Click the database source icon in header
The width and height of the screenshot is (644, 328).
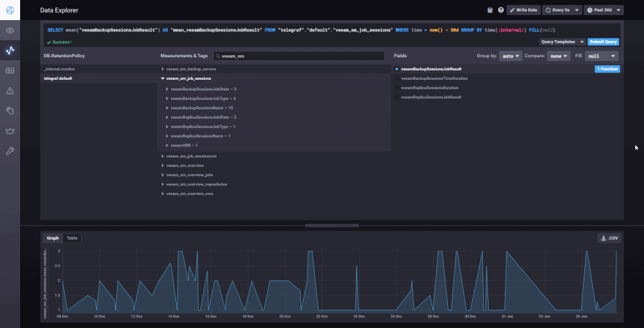pyautogui.click(x=490, y=10)
